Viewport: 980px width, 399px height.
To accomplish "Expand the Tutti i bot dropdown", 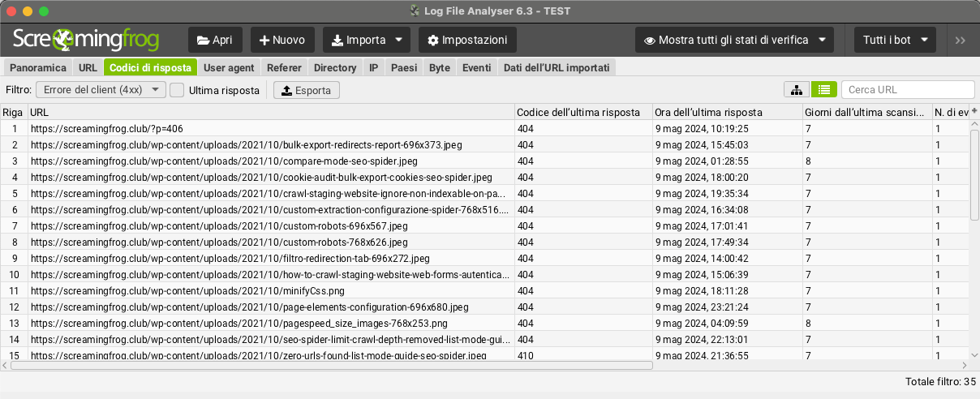I will click(x=895, y=40).
